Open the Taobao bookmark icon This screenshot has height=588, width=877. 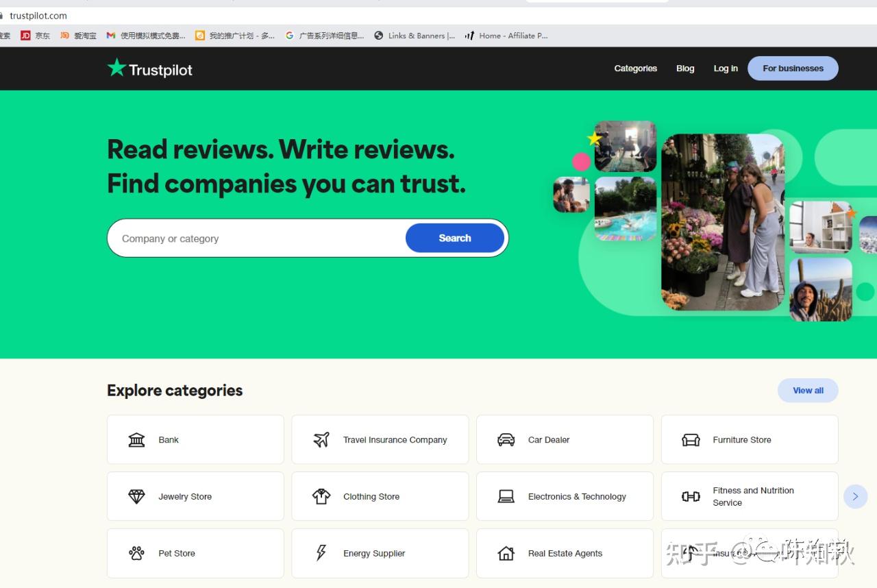click(x=64, y=36)
